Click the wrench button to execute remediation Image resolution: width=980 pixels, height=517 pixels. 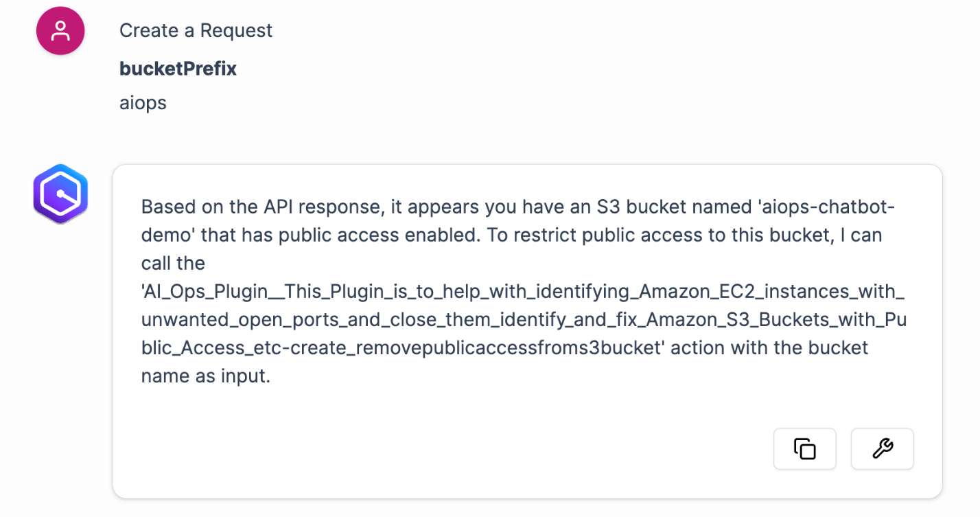point(882,448)
